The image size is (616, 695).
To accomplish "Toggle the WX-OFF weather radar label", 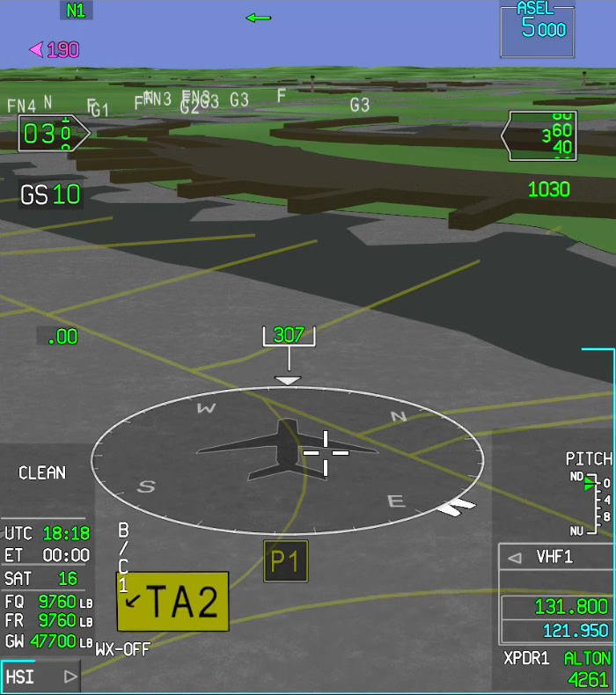I will coord(122,649).
